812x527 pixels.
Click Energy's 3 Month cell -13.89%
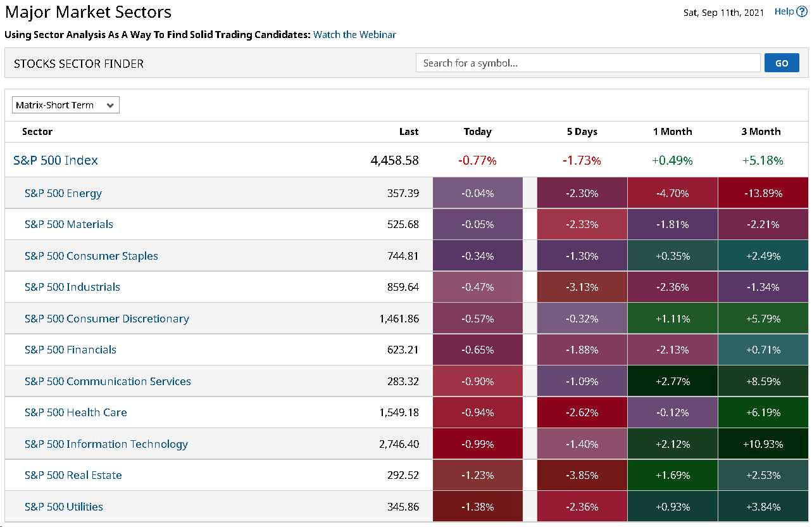(x=763, y=193)
